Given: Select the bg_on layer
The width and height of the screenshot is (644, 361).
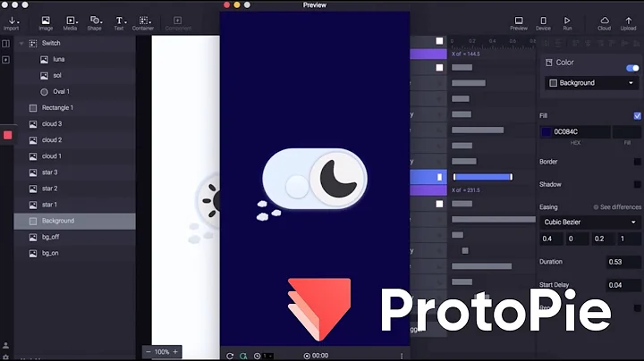Looking at the screenshot, I should 75,254.
